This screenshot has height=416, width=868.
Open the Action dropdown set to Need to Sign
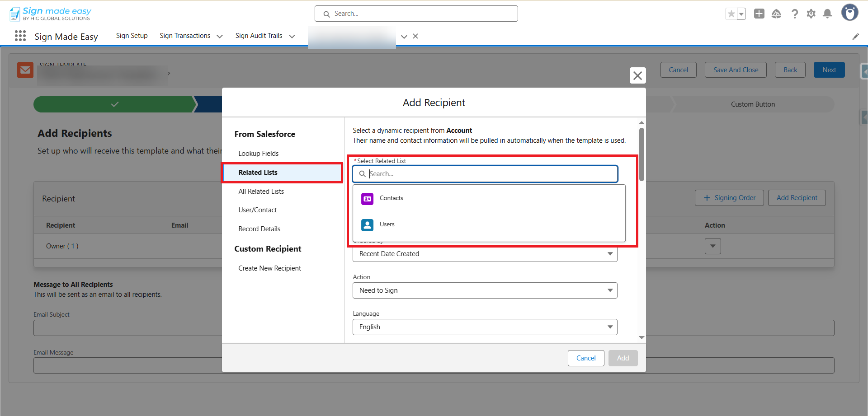[x=485, y=290]
